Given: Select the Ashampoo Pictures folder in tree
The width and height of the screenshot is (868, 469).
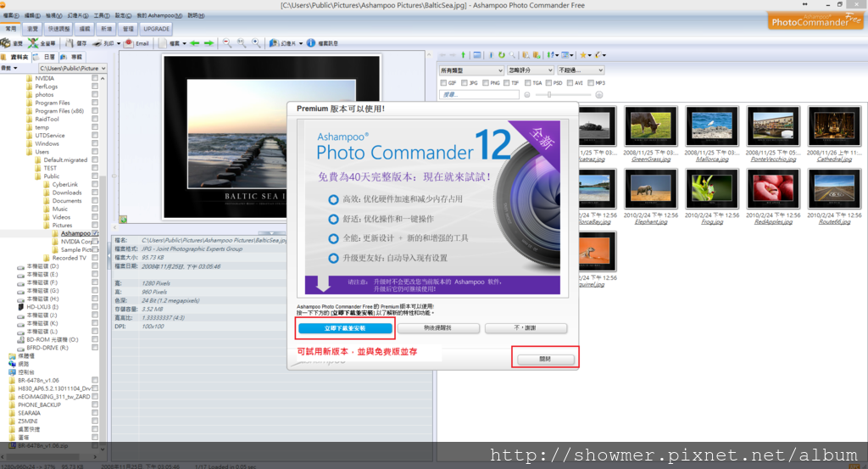Looking at the screenshot, I should (75, 233).
